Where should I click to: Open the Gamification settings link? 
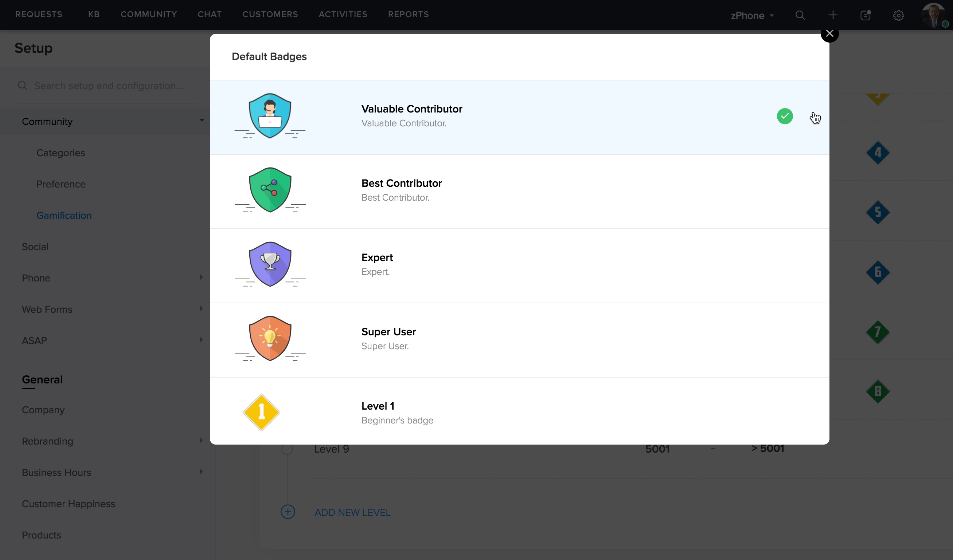[x=64, y=216]
